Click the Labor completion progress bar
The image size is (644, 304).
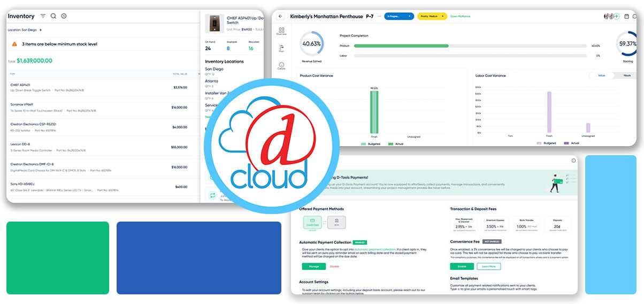coord(471,56)
